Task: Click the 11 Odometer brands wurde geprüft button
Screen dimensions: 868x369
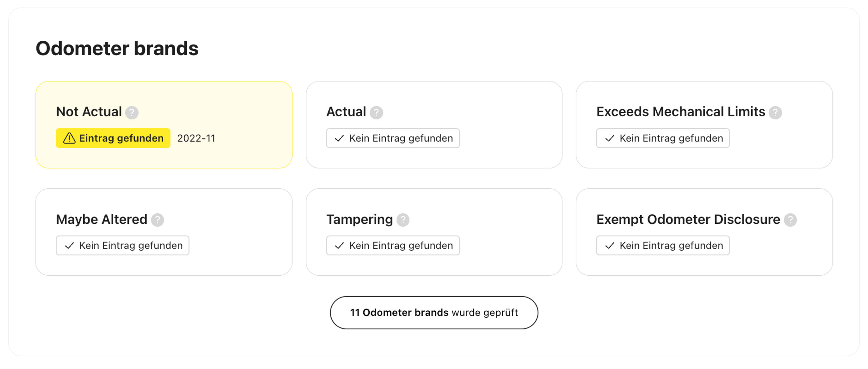Action: pos(434,313)
